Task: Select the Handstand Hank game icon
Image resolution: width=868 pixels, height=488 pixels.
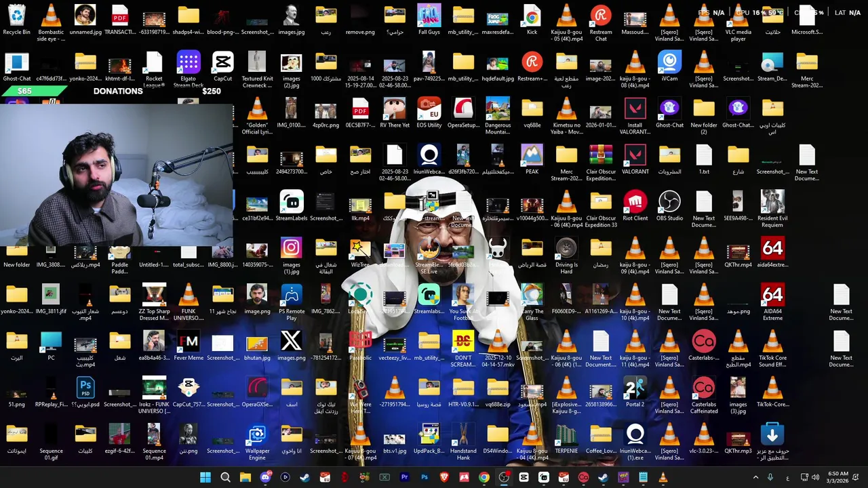Action: [x=463, y=443]
